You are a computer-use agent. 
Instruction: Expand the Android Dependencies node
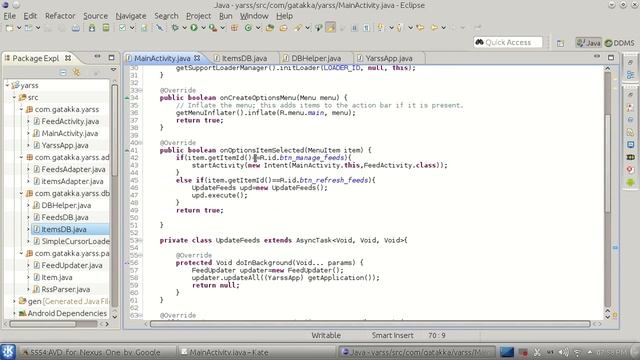click(x=14, y=313)
